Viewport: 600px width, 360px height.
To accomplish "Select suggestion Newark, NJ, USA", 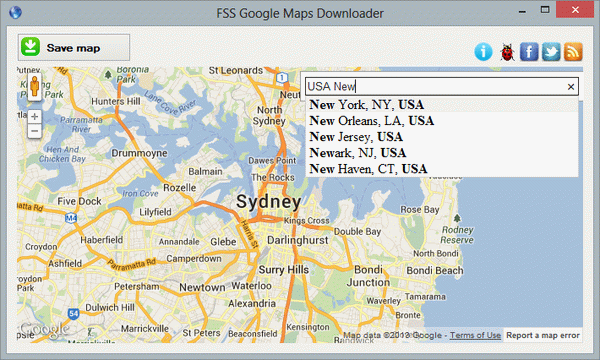I will pyautogui.click(x=442, y=153).
